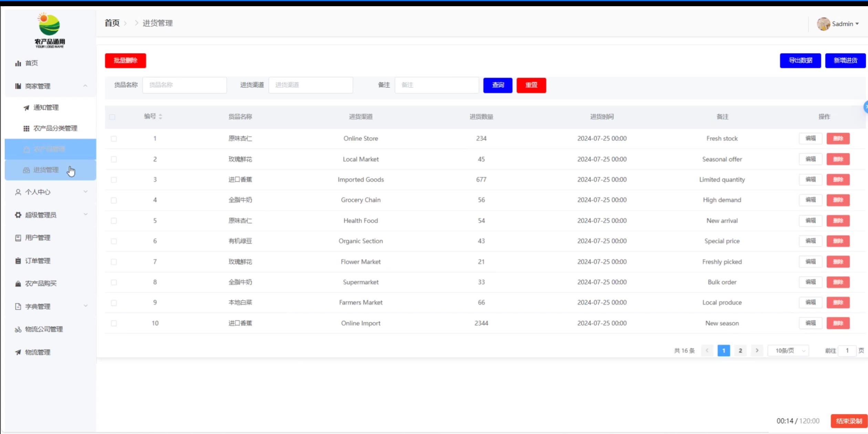
Task: Toggle the select-all checkbox in table header
Action: point(112,117)
